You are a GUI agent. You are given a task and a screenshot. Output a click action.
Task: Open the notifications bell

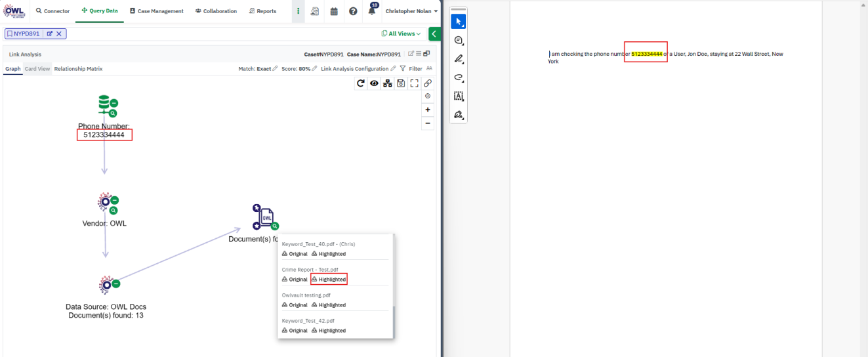[372, 11]
